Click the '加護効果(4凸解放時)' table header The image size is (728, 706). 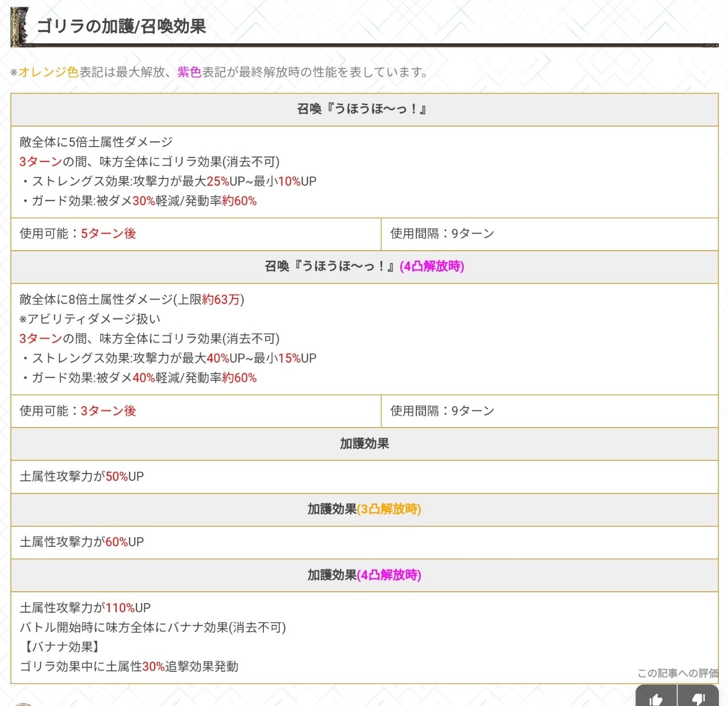[364, 575]
